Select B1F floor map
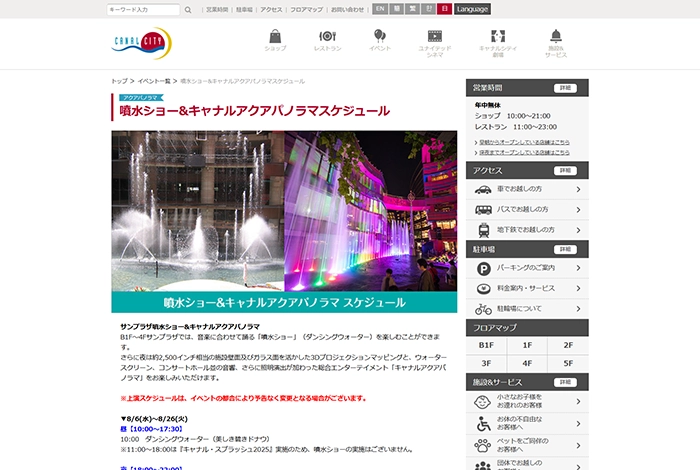The height and width of the screenshot is (470, 700). 486,345
